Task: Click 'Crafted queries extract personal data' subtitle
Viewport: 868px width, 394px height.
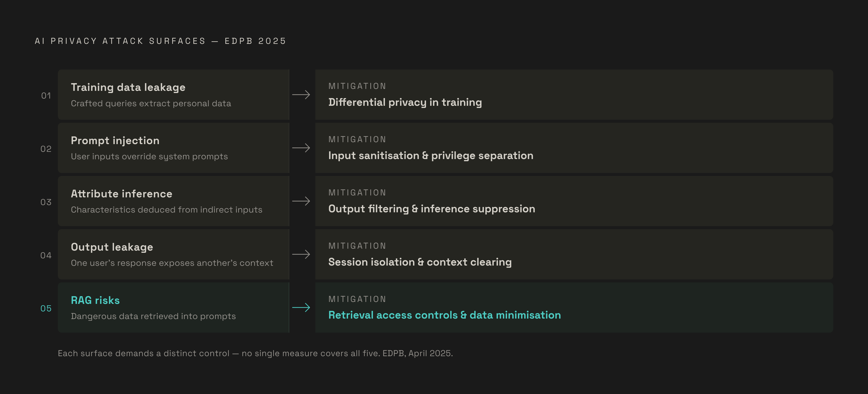Action: (x=151, y=103)
